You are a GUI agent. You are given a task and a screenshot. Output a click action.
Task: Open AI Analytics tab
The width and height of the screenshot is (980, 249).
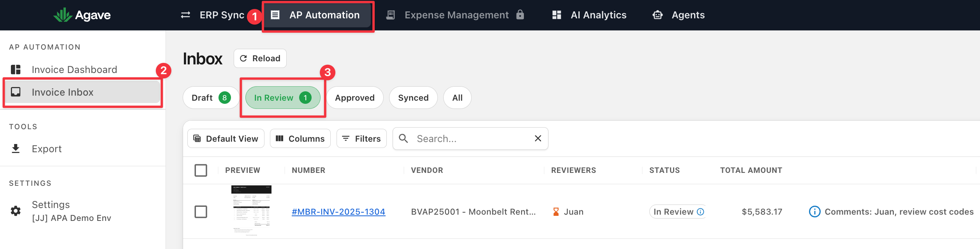pyautogui.click(x=589, y=15)
